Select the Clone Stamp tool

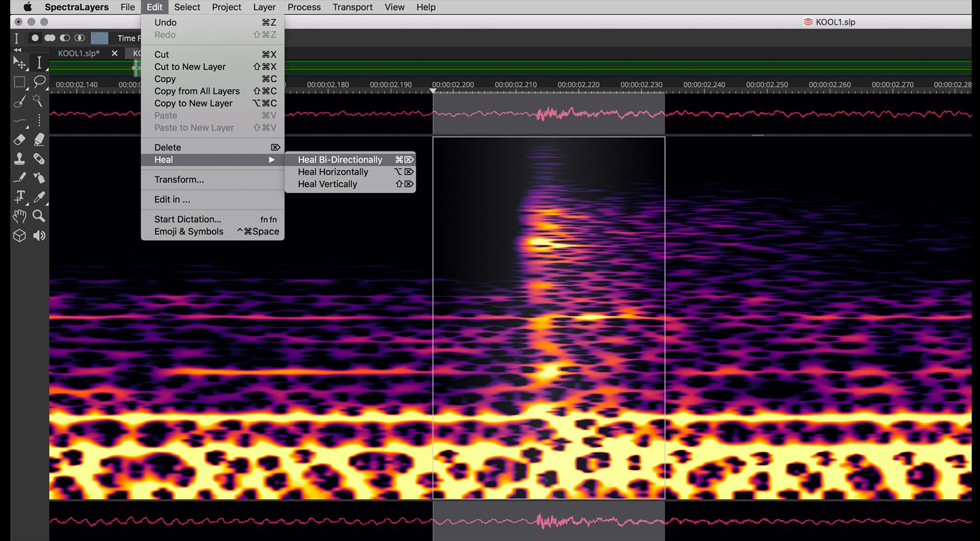tap(20, 158)
